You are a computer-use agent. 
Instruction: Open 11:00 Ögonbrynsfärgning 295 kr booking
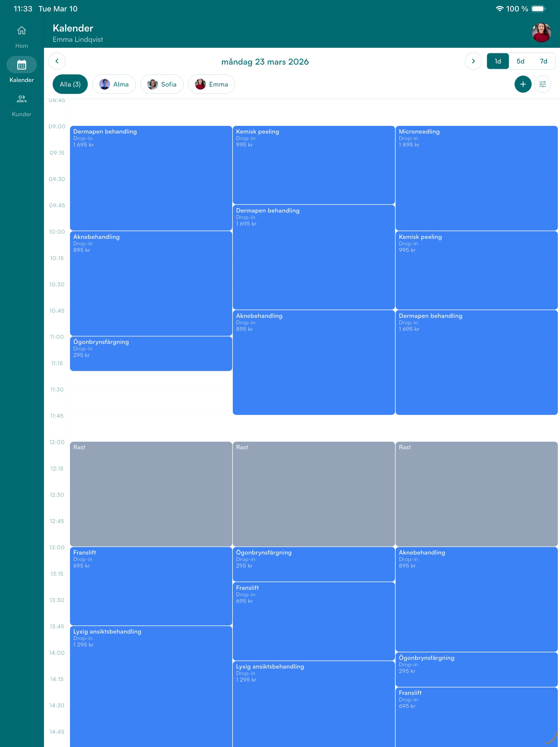click(x=151, y=354)
